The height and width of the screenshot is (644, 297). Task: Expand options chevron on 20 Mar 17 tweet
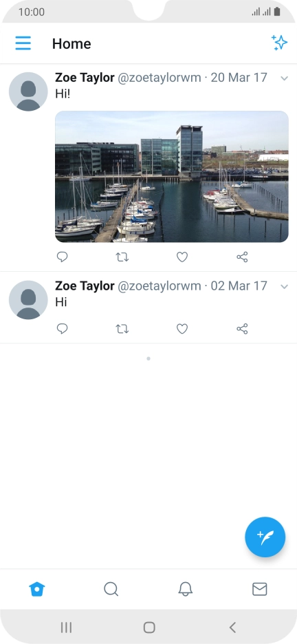coord(285,78)
